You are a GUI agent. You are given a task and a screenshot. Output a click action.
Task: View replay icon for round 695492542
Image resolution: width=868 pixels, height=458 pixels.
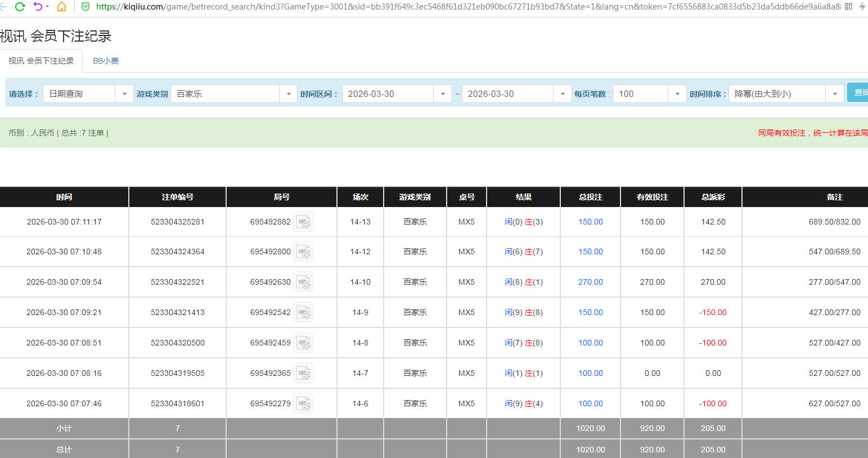click(x=304, y=313)
